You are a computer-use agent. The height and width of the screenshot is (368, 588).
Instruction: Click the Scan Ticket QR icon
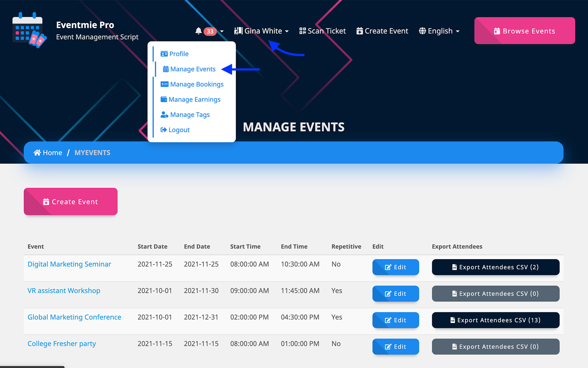click(x=302, y=31)
